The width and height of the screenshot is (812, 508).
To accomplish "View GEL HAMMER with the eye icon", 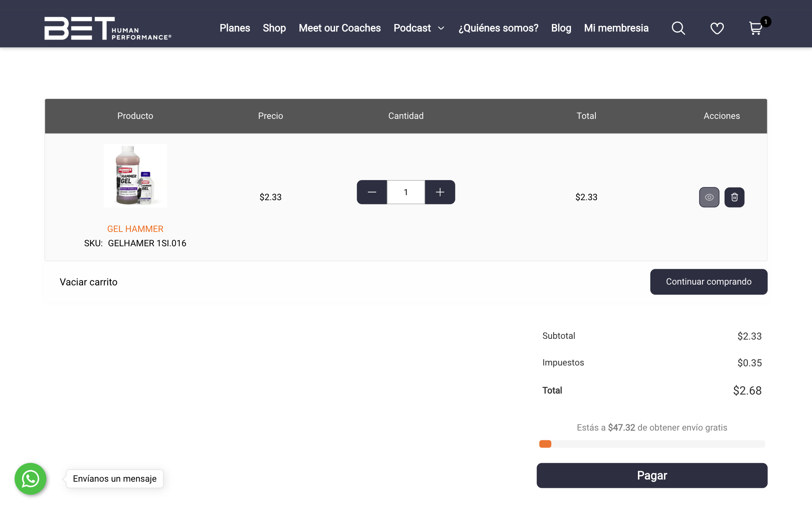I will (x=709, y=197).
